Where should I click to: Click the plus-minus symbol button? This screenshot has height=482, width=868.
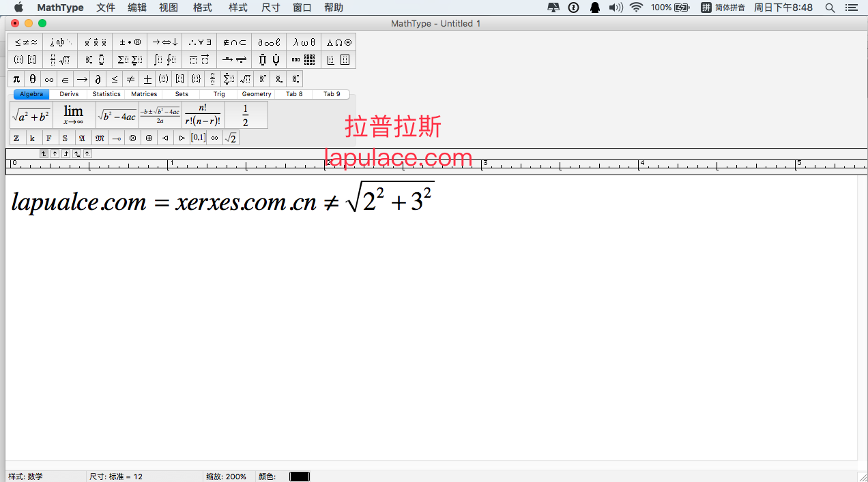tap(147, 79)
